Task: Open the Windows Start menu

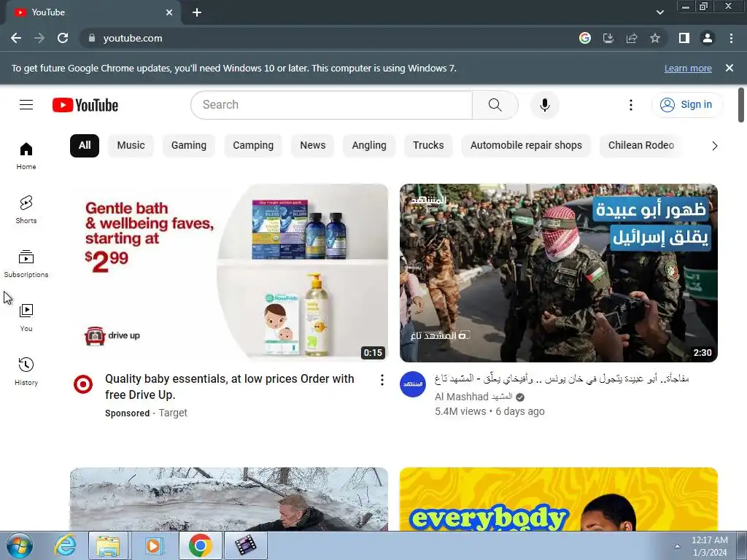Action: pos(20,545)
